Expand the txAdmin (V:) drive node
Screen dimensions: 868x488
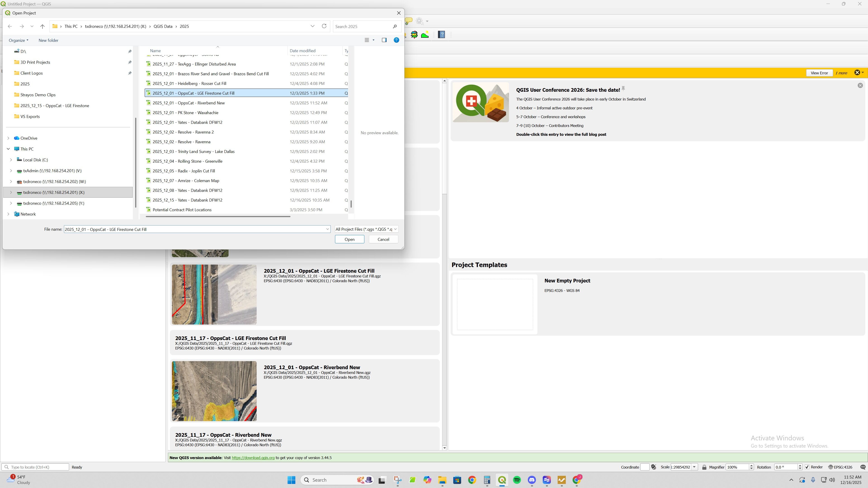tap(11, 171)
